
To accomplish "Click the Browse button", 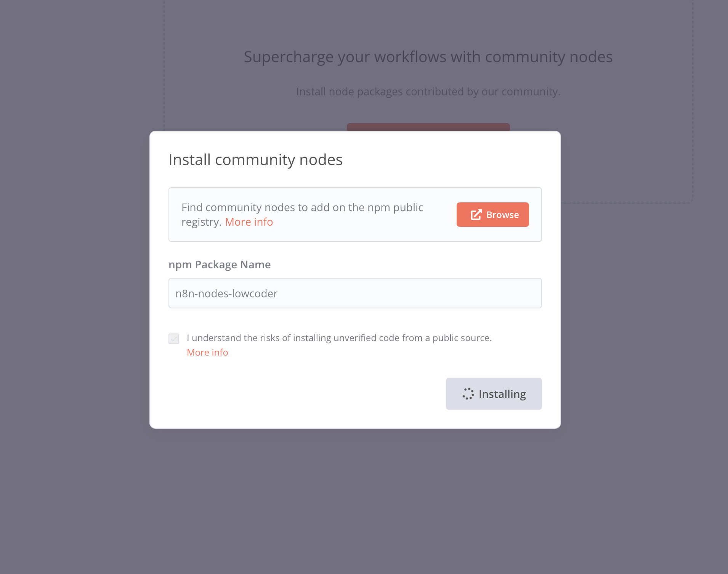I will point(492,215).
